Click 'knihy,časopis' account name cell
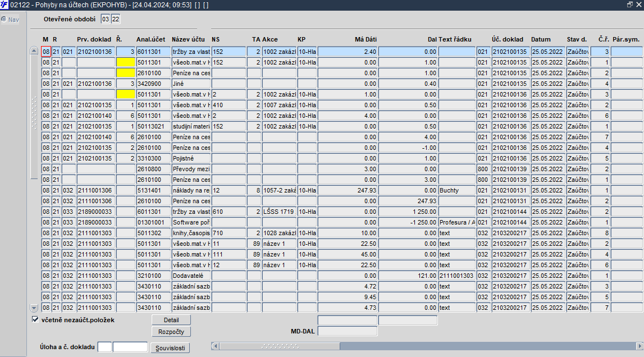Screen dimensions: 644x357 click(x=191, y=234)
